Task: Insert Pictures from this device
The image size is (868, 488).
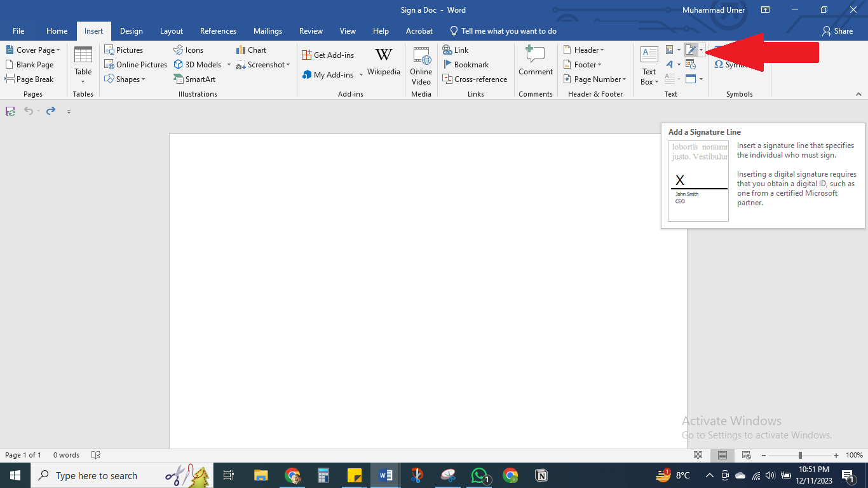Action: [124, 50]
